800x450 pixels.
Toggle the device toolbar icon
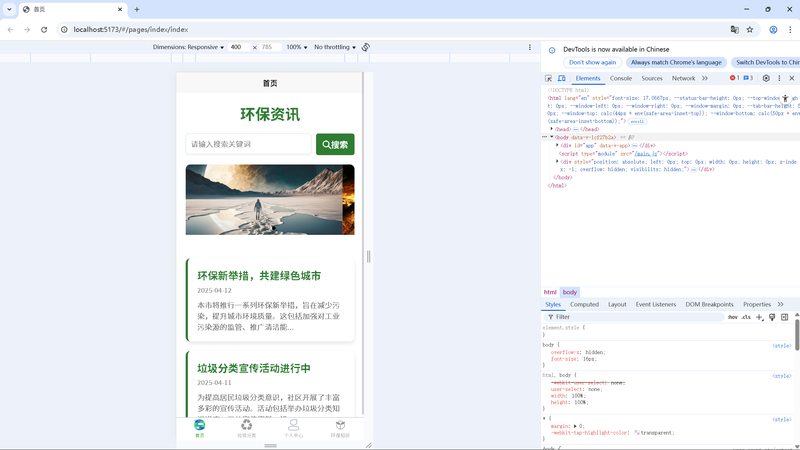(562, 78)
